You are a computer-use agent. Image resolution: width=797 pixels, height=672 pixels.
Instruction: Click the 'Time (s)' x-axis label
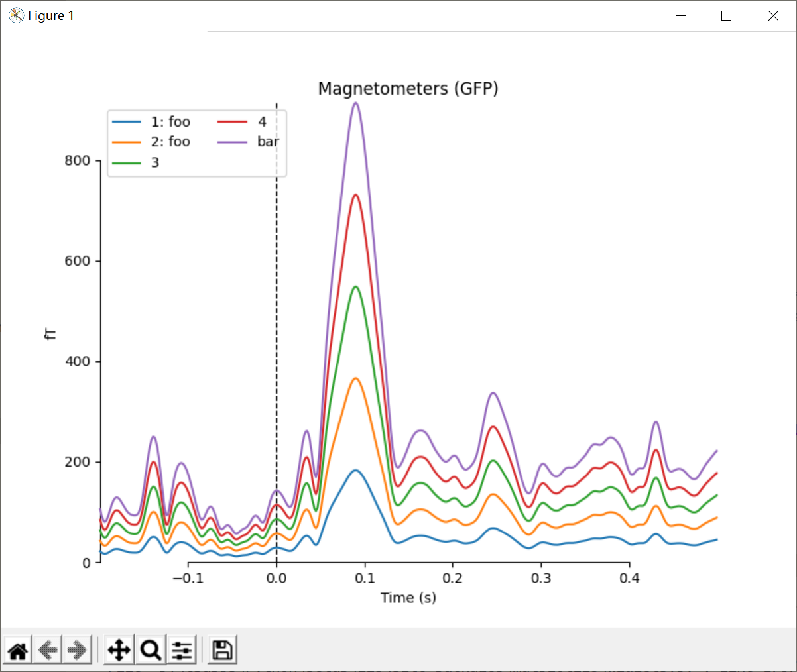(408, 598)
